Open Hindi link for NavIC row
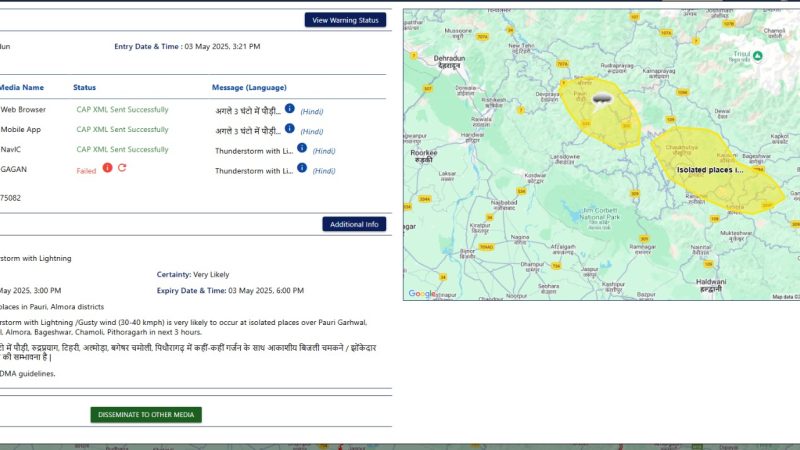The width and height of the screenshot is (800, 450). tap(324, 151)
